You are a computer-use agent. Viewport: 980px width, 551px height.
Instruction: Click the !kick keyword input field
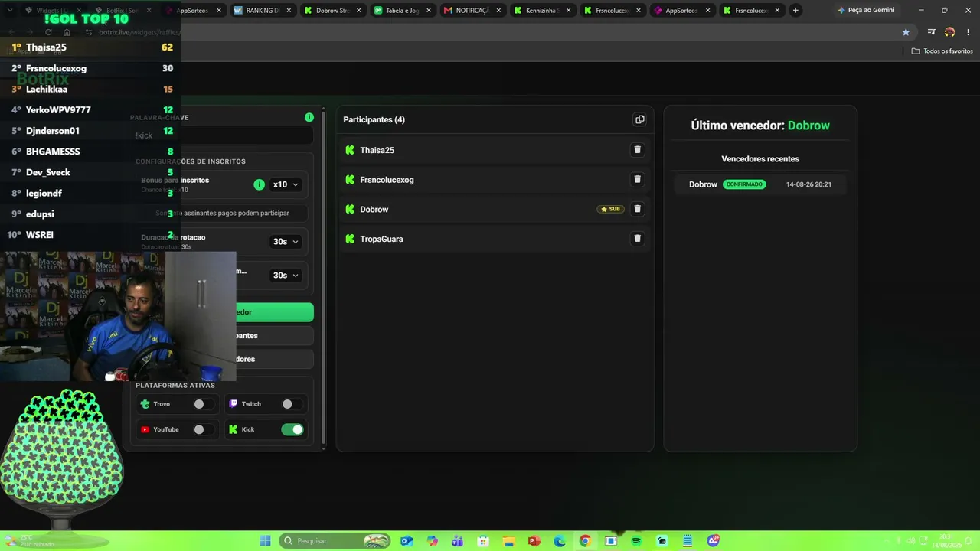tap(222, 135)
